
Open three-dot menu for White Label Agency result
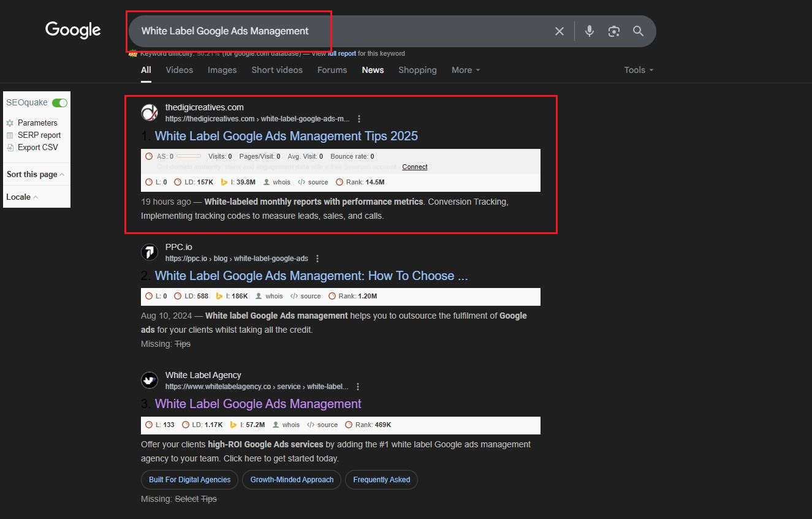pos(358,387)
